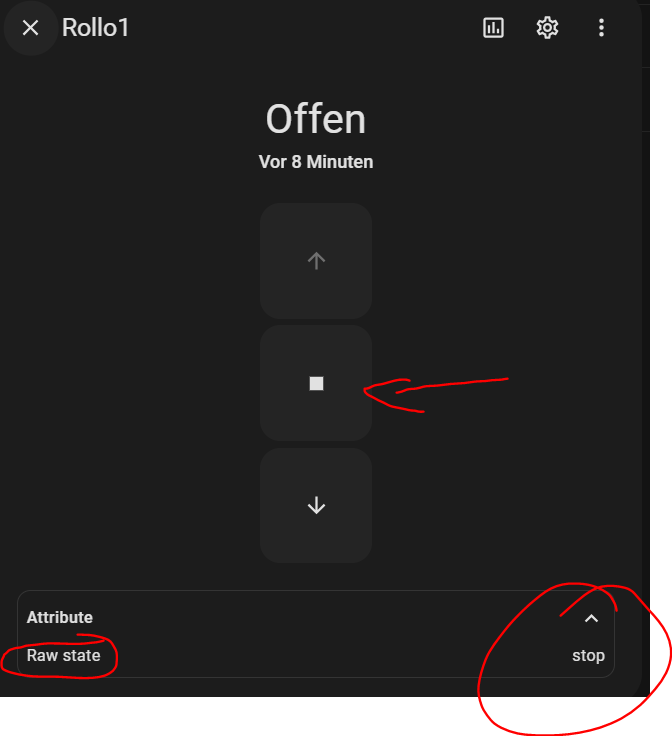The image size is (672, 736).
Task: Select the Raw state attribute label
Action: (63, 655)
